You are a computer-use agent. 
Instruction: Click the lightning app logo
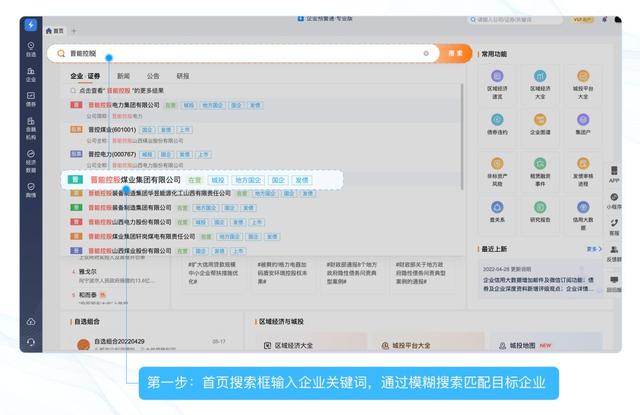pos(31,25)
